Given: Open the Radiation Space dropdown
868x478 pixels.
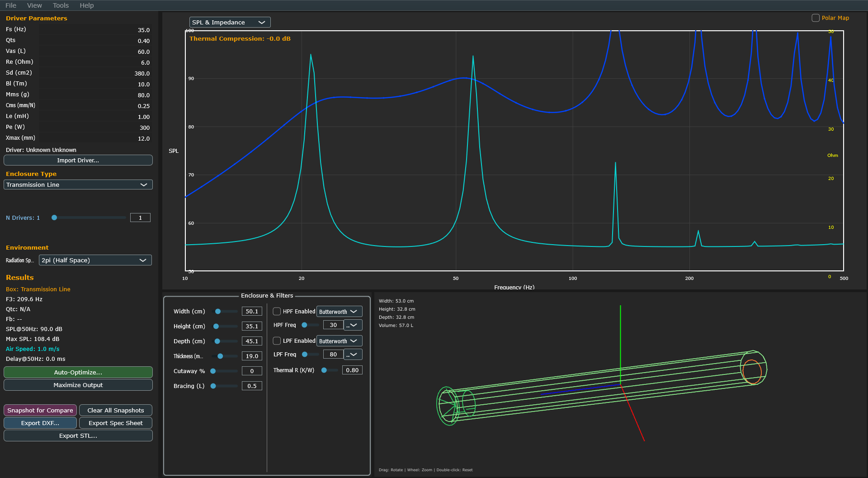Looking at the screenshot, I should pos(95,260).
